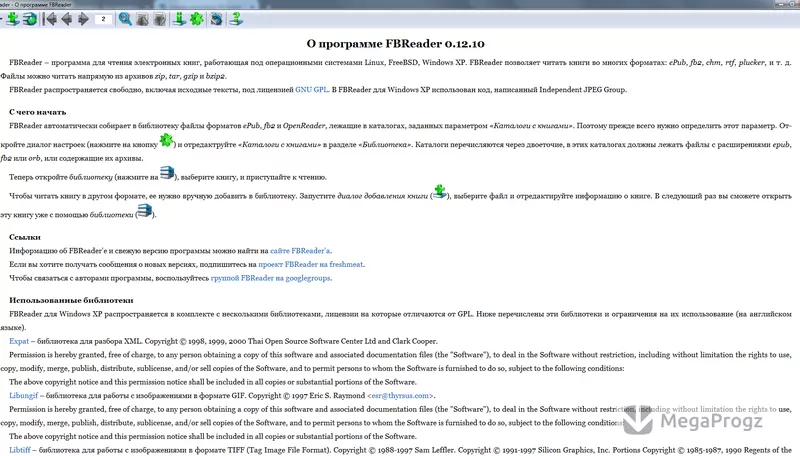Open the esr@thyrsus.com email link
Viewport: 800px width, 456px height.
(x=401, y=396)
